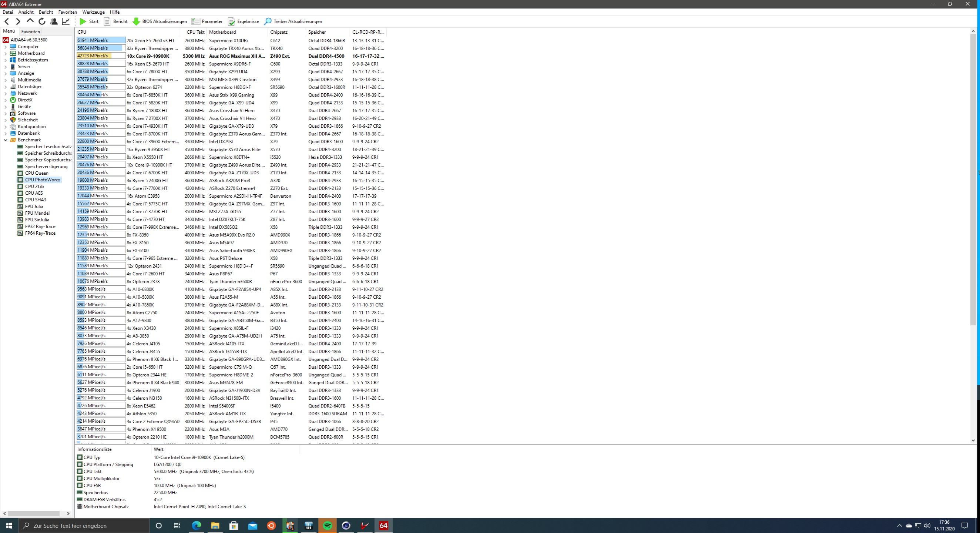Click the green Start benchmark icon

click(83, 21)
